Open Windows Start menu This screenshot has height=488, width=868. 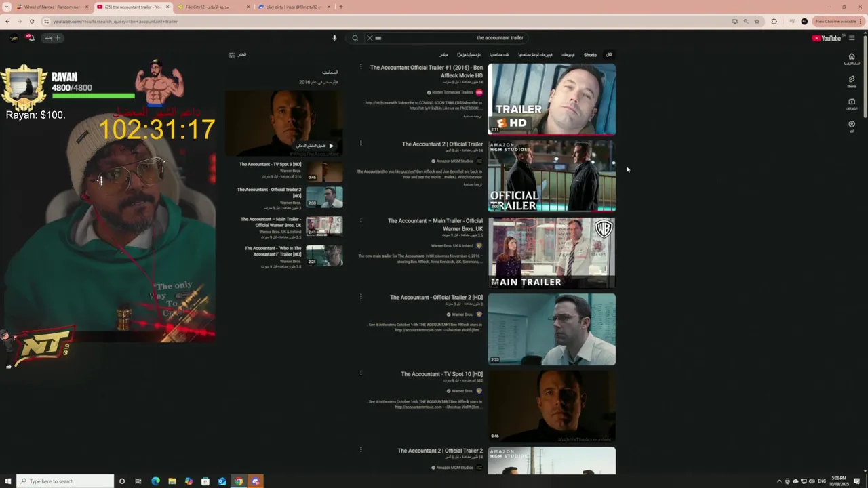click(7, 481)
